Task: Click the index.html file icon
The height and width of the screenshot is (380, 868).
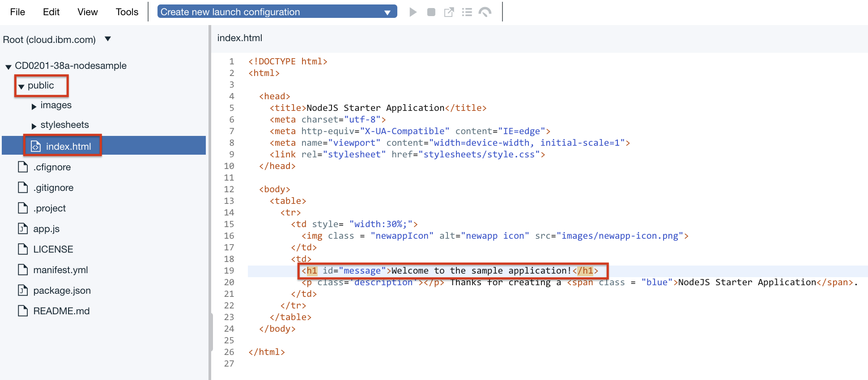Action: pos(36,146)
